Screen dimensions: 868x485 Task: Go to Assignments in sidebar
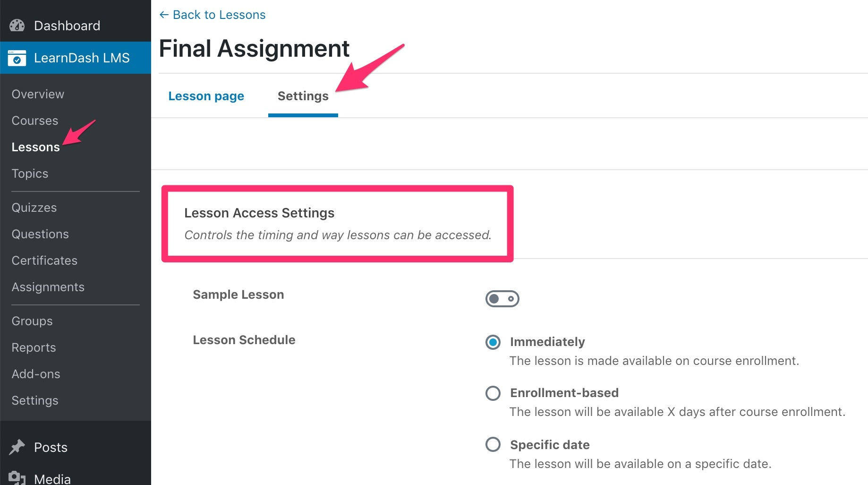click(x=48, y=287)
